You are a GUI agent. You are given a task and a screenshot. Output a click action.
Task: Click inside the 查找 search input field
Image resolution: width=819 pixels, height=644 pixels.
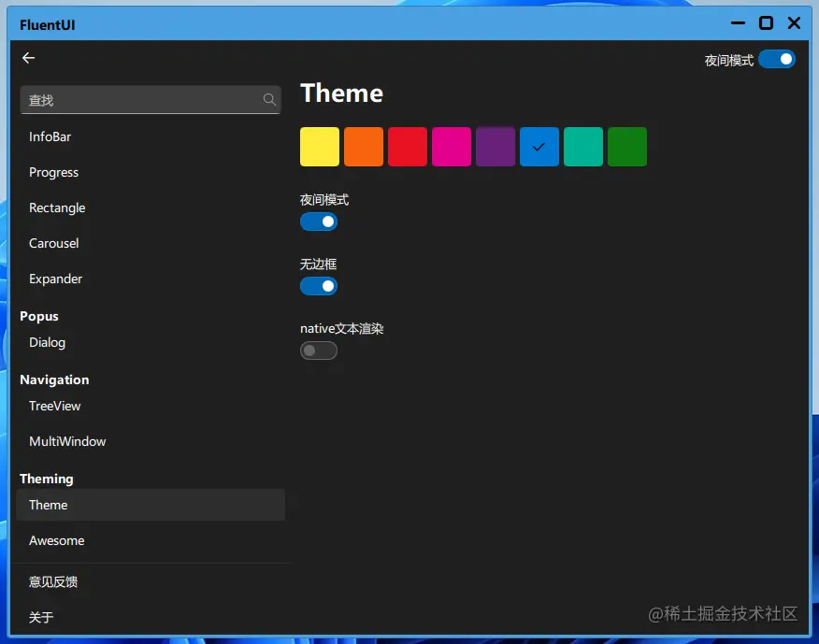tap(140, 99)
